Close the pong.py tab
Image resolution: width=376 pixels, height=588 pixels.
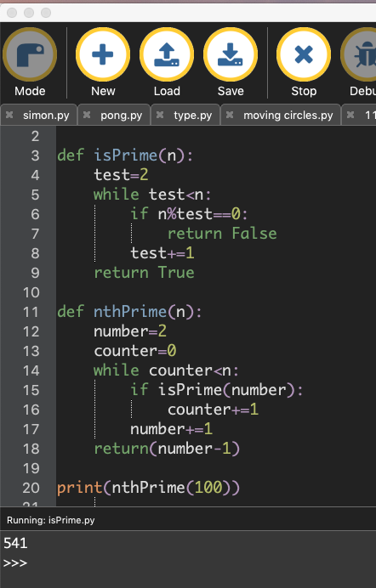click(x=87, y=115)
